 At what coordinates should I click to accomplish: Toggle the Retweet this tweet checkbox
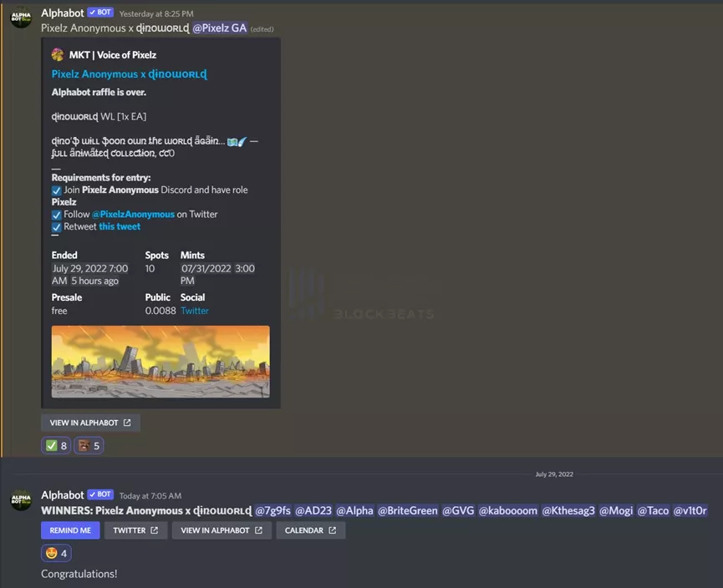click(x=56, y=227)
